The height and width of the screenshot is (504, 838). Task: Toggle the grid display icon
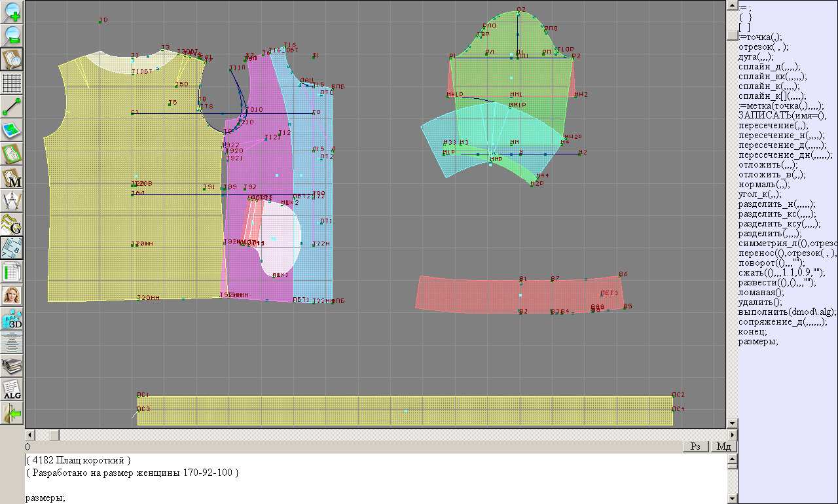click(12, 82)
